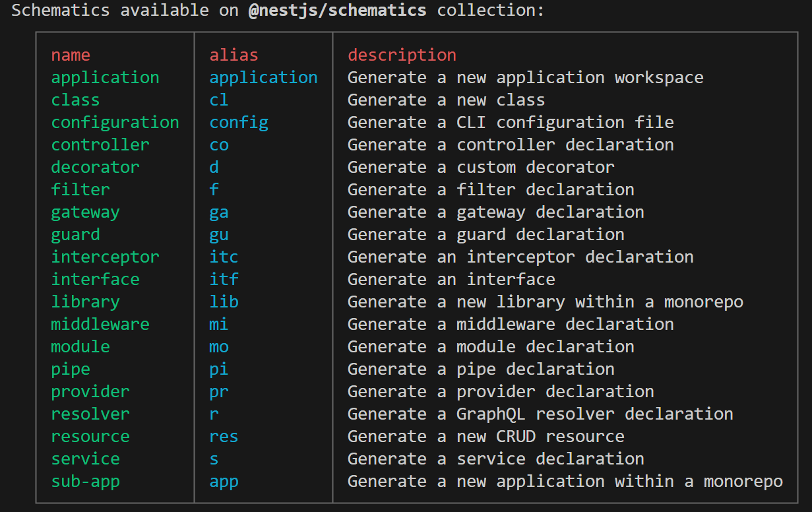Select the 'itf' alias
This screenshot has width=812, height=512.
coord(224,280)
